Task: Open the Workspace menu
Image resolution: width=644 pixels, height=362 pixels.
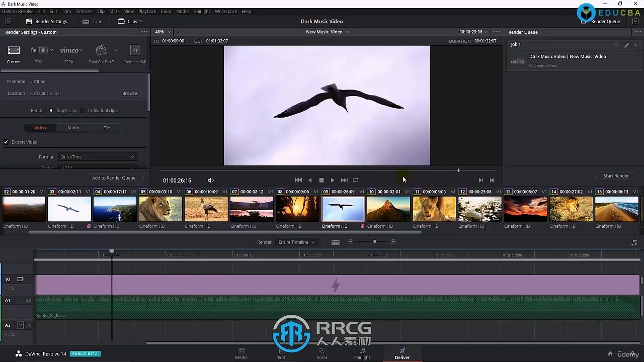Action: 226,11
